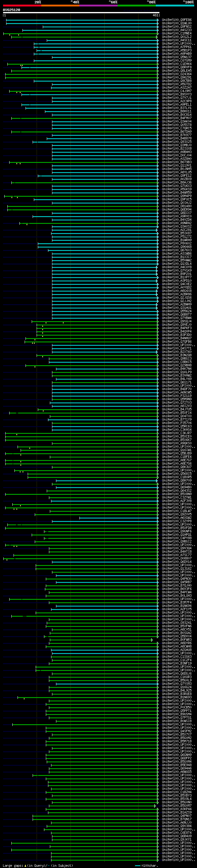Screen dimensions: 197x868
Task: Click the query end position 461
Action: coord(155,15)
